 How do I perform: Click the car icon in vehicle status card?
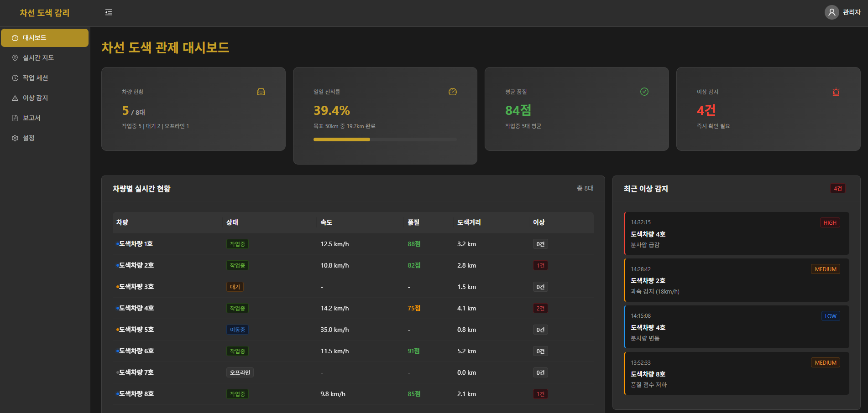pyautogui.click(x=261, y=92)
